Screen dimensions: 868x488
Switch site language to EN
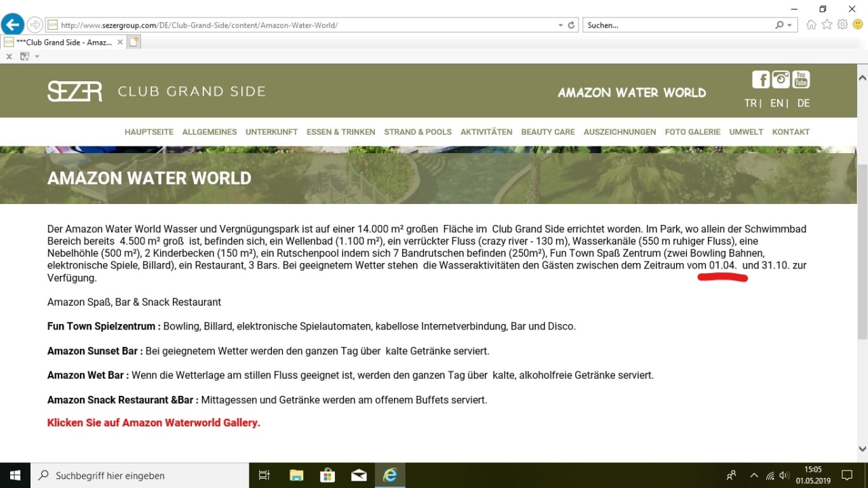pos(777,104)
